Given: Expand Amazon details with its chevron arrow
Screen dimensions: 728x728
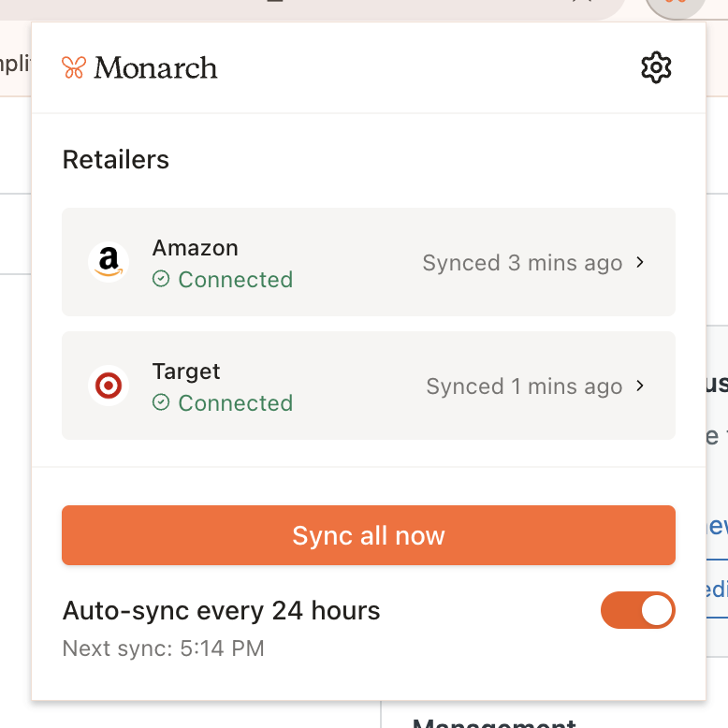Looking at the screenshot, I should [640, 262].
